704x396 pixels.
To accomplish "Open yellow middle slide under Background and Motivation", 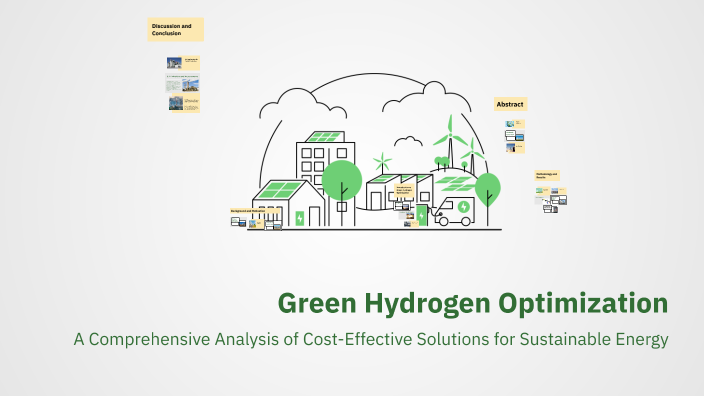I will [256, 224].
